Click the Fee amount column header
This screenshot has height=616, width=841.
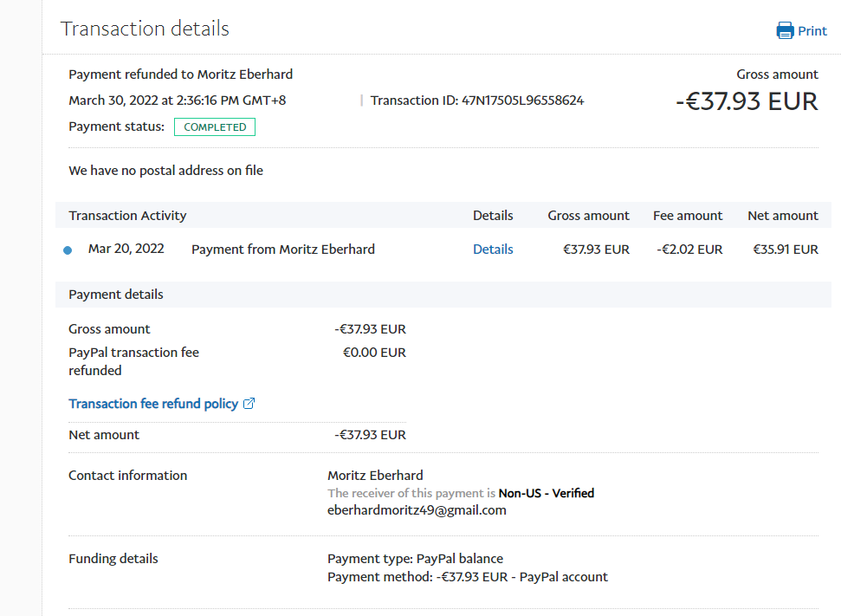click(x=688, y=216)
